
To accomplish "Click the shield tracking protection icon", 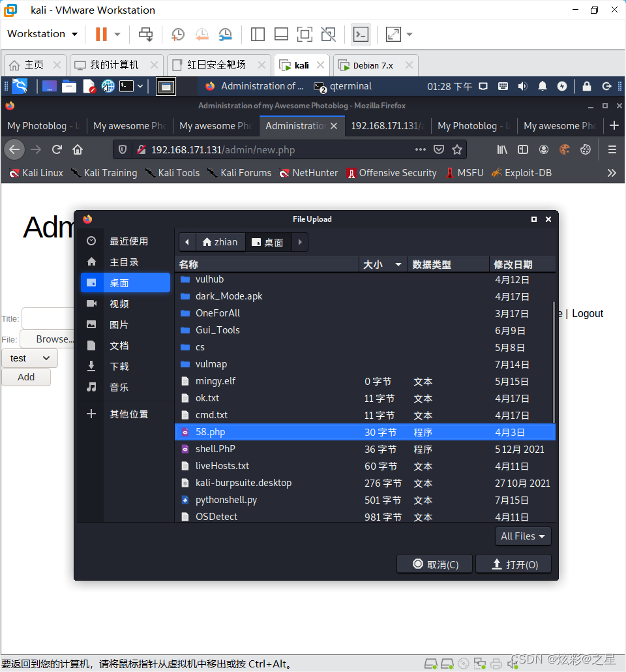I will (x=123, y=149).
